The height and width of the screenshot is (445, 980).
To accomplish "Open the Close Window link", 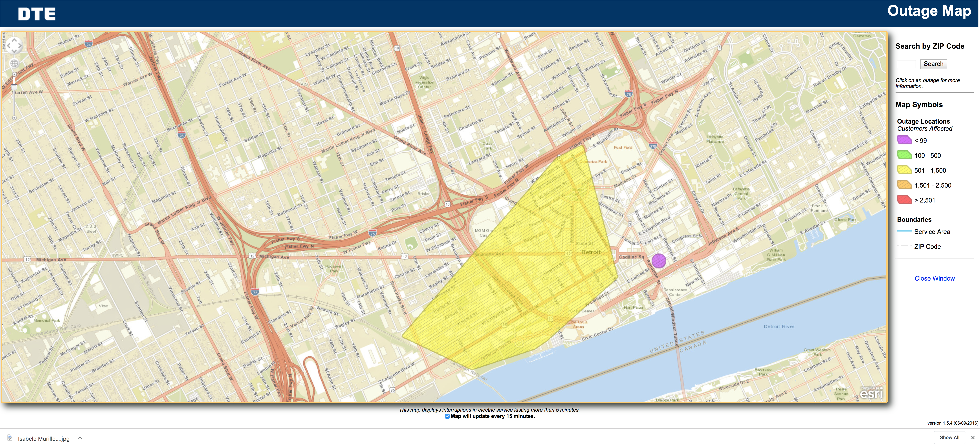I will click(934, 278).
